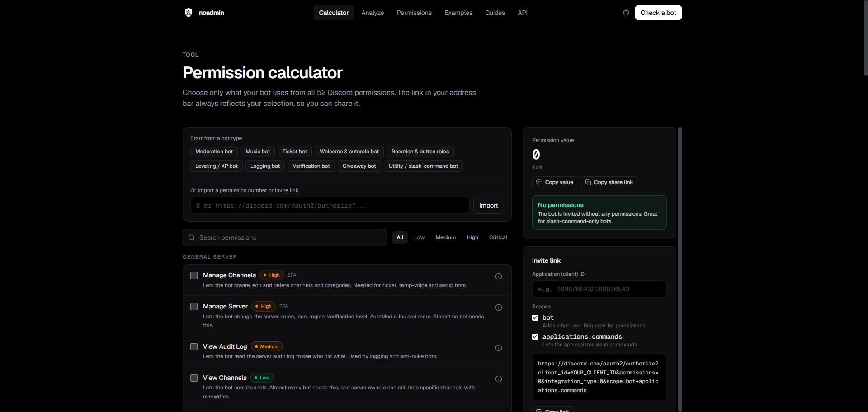This screenshot has width=868, height=412.
Task: Click info icon for Manage Channels
Action: 499,276
